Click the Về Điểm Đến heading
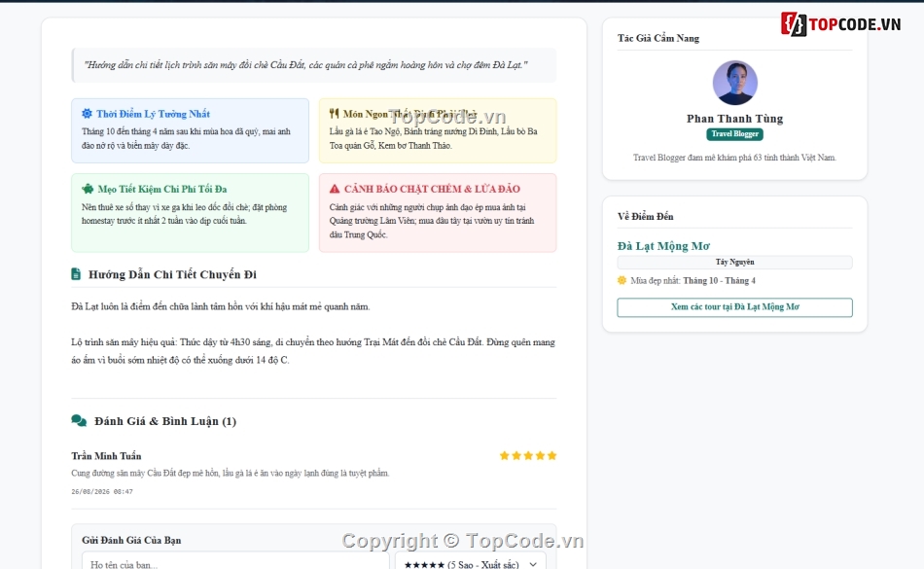Image resolution: width=924 pixels, height=569 pixels. coord(645,216)
